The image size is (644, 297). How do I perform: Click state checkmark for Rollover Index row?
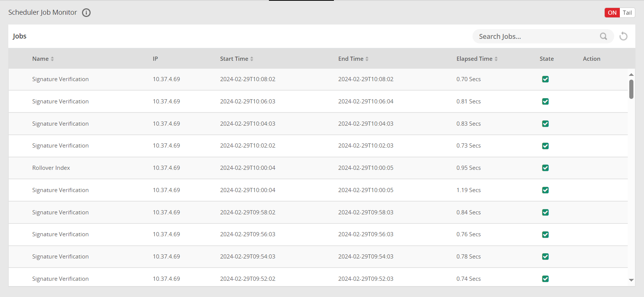(545, 168)
